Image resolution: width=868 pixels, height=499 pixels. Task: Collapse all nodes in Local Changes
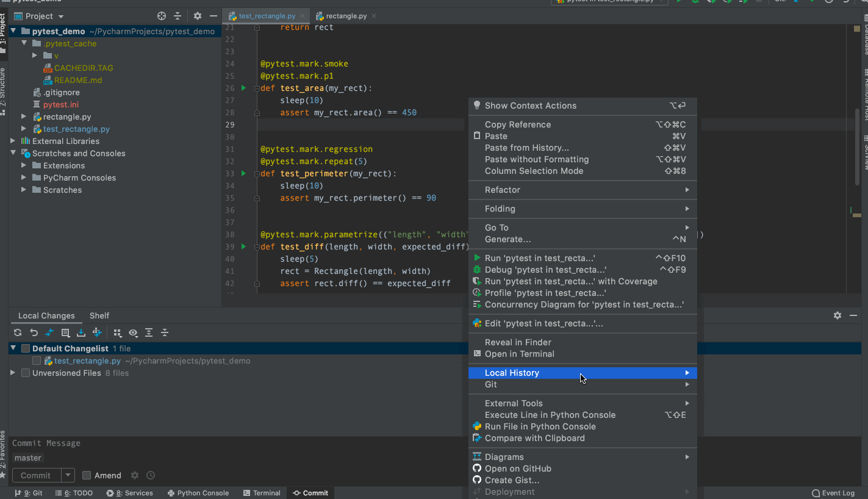(x=165, y=332)
